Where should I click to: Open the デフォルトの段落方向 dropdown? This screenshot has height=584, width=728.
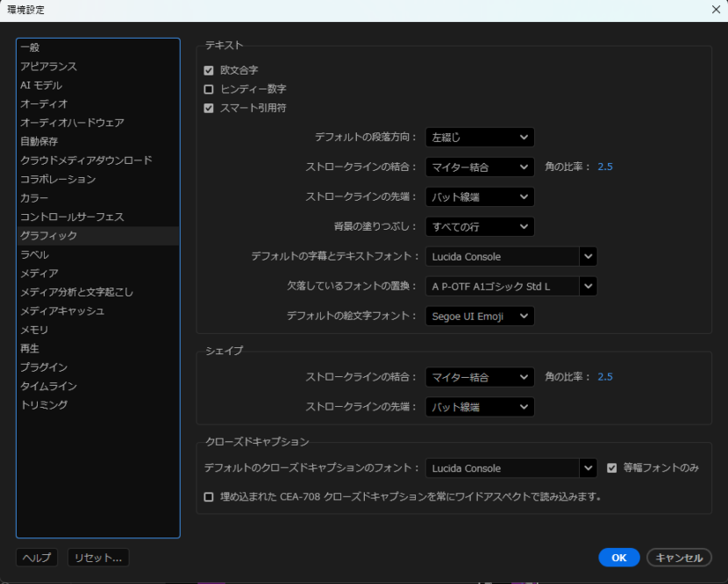coord(479,138)
